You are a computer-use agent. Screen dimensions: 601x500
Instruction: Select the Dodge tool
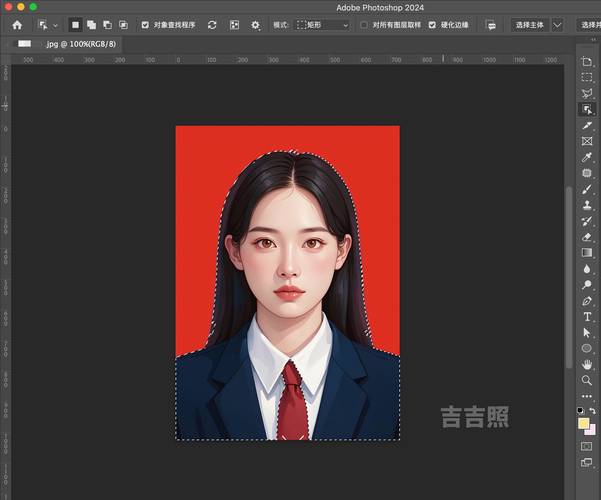pyautogui.click(x=586, y=285)
